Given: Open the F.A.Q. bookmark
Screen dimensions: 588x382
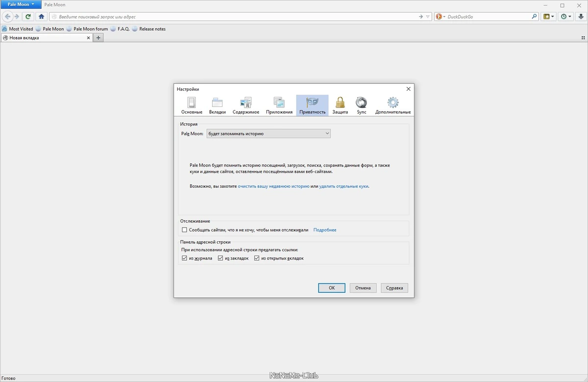Looking at the screenshot, I should 120,29.
